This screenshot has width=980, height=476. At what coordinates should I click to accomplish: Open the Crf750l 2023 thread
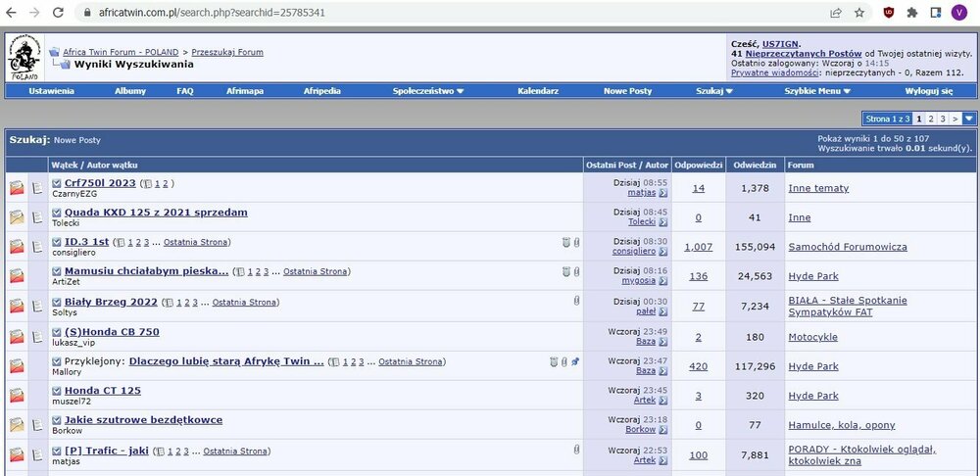pos(100,183)
